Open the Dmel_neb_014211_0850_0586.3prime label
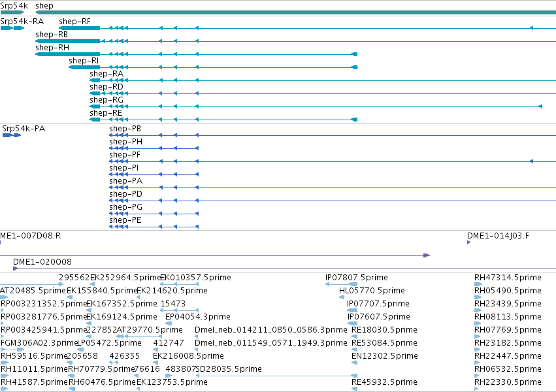 [x=271, y=330]
